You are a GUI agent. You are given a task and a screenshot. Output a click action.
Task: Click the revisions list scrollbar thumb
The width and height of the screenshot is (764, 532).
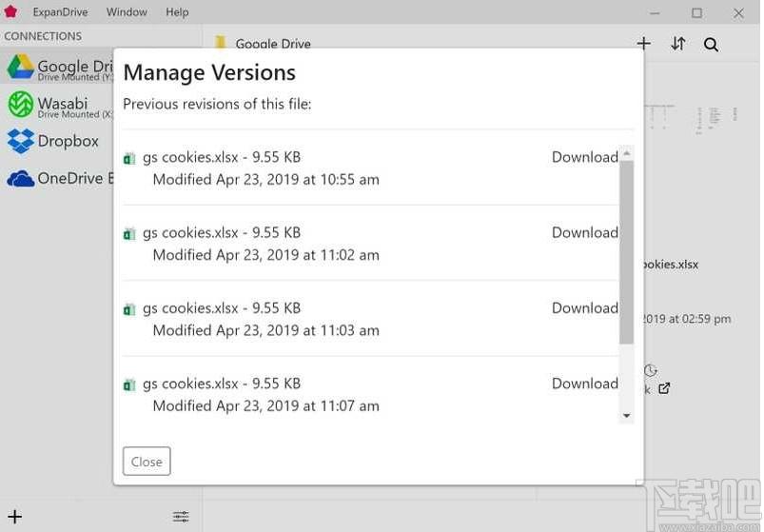(x=627, y=252)
